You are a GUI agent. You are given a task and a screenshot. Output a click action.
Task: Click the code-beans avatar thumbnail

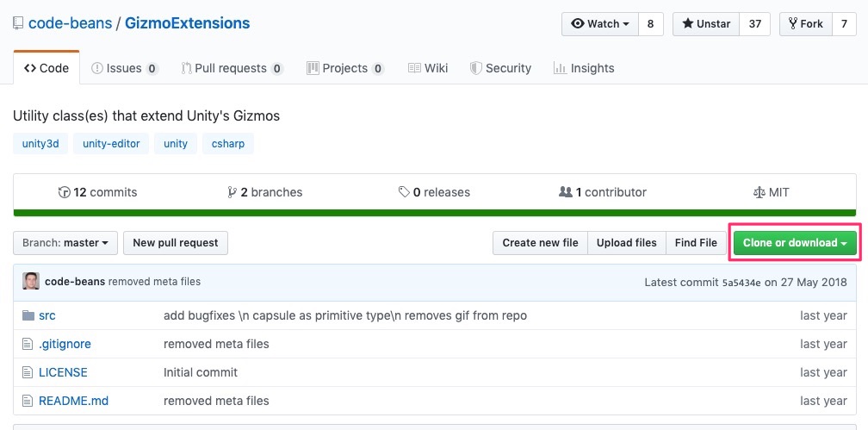31,282
